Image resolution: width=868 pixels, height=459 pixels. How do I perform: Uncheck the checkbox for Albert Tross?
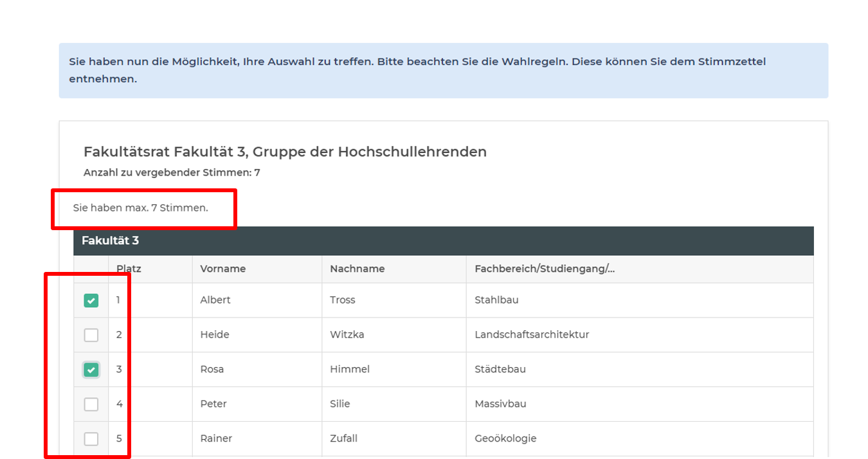coord(91,300)
